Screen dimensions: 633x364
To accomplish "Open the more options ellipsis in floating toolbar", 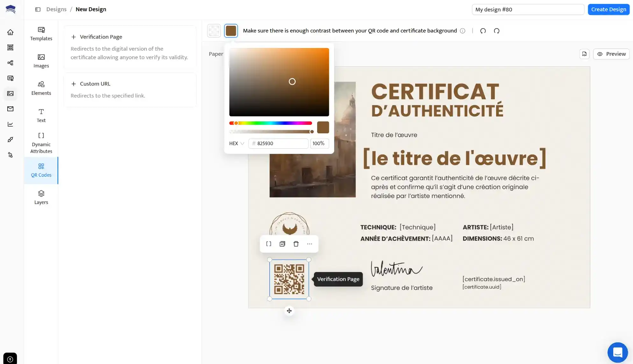I will pos(309,244).
